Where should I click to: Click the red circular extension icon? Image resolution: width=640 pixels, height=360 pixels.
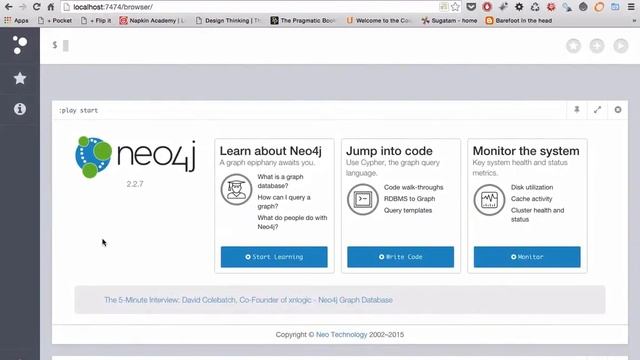coord(487,7)
